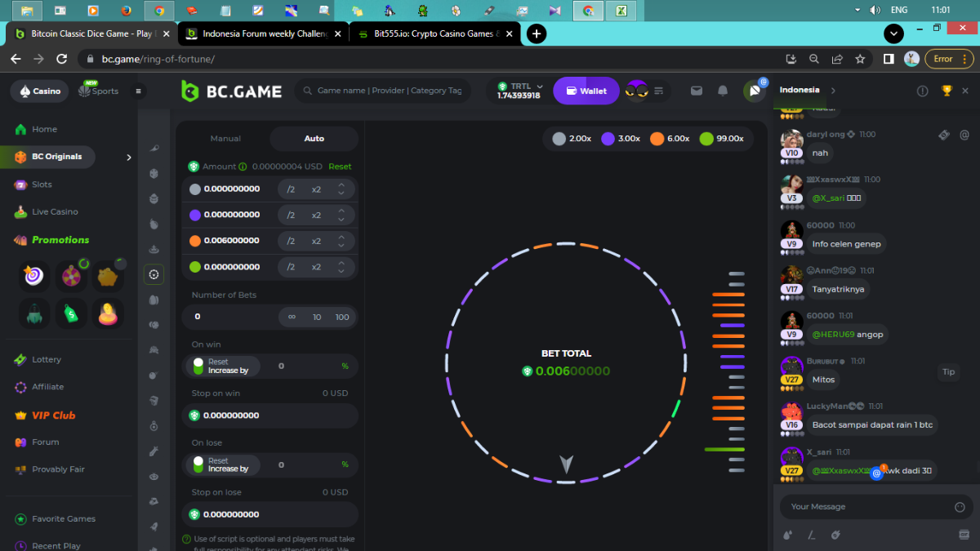The image size is (980, 551).
Task: Open chat rules info icon
Action: coord(922,91)
